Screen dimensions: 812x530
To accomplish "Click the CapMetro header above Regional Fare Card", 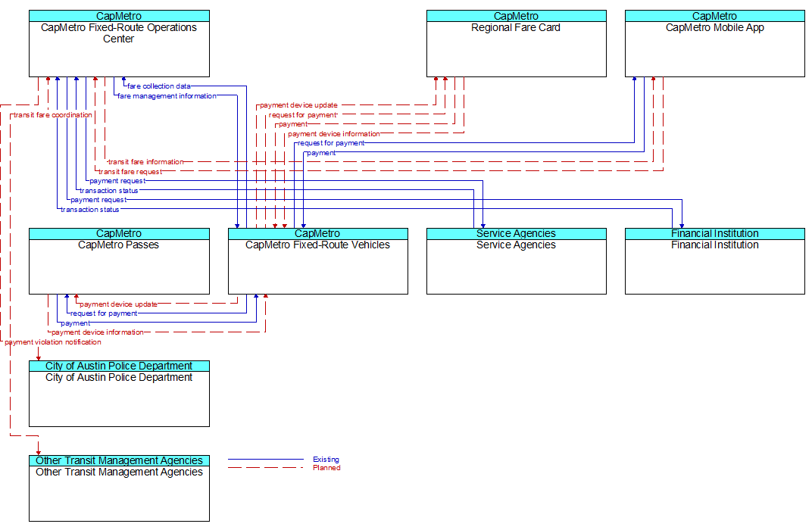I will click(x=517, y=16).
